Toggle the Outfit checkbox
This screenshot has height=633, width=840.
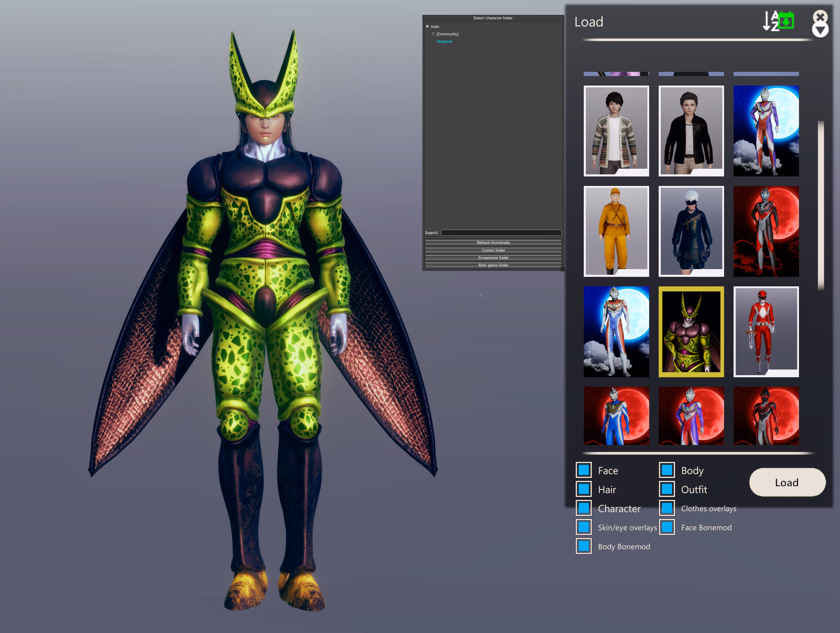tap(667, 489)
